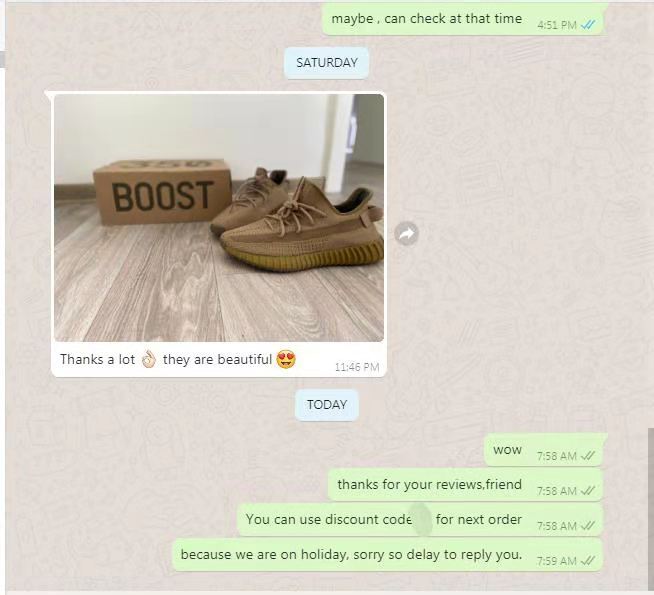This screenshot has width=654, height=595.
Task: Open the Yeezy Boost shoes photo
Action: [x=219, y=218]
